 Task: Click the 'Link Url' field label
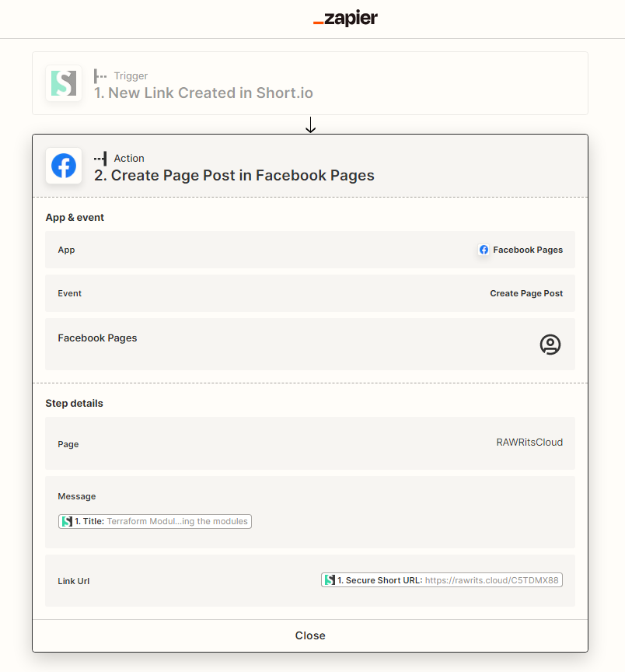pos(74,581)
